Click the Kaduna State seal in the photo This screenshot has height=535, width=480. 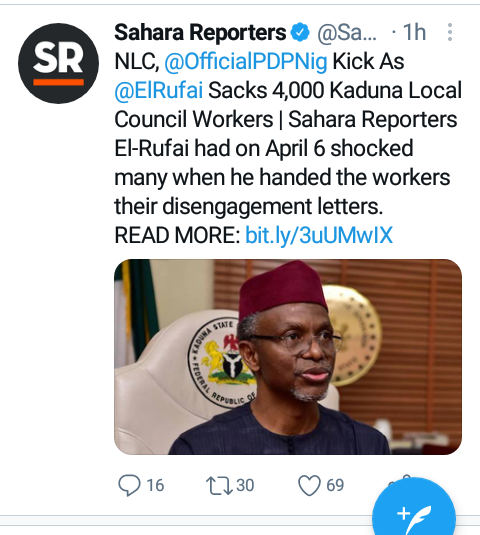coord(222,362)
